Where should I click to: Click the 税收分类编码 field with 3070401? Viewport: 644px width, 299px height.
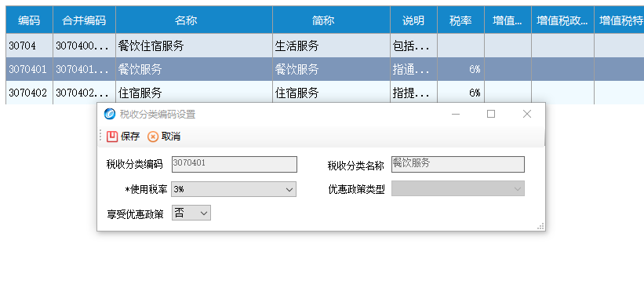point(234,164)
